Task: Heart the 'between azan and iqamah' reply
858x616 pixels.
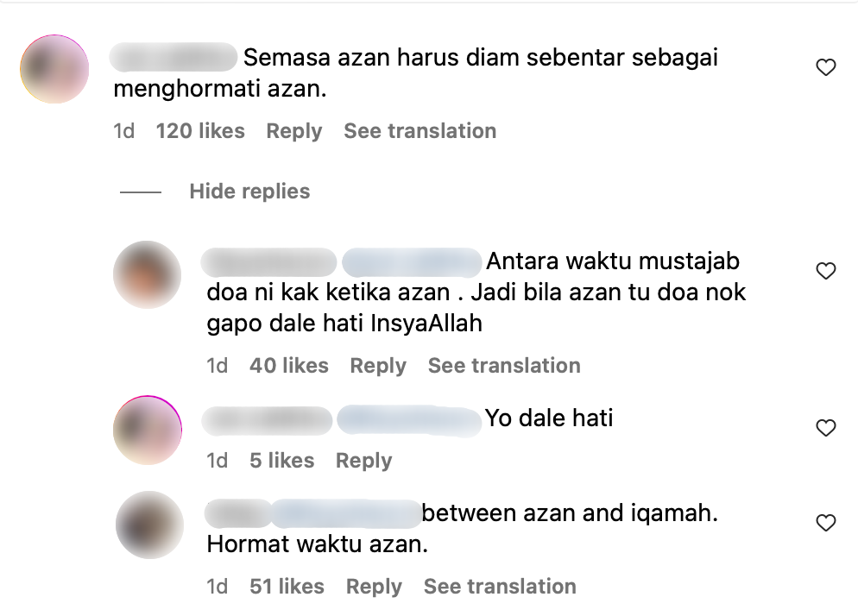Action: point(826,523)
